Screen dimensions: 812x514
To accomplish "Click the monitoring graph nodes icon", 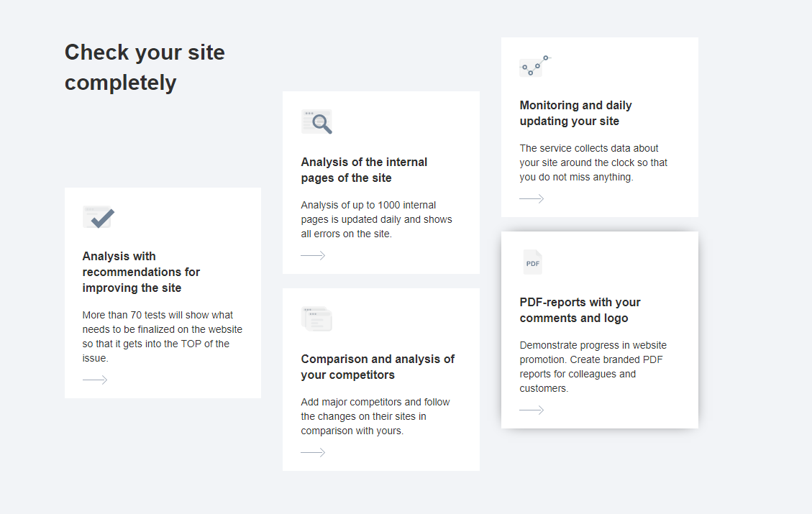I will (534, 66).
